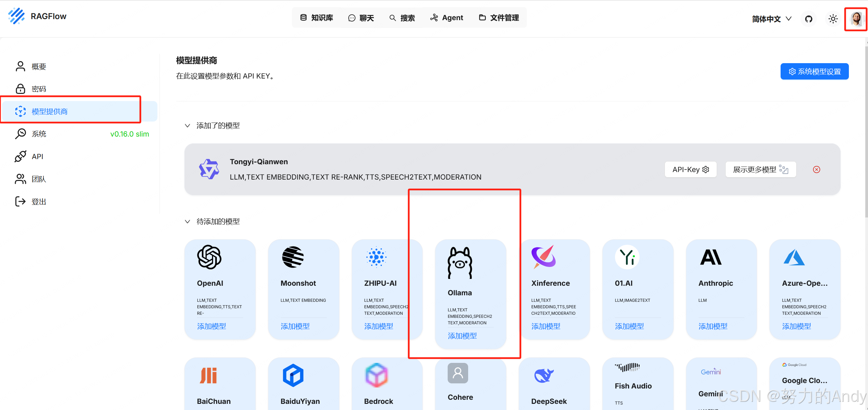Image resolution: width=868 pixels, height=410 pixels.
Task: Expand 展示更多模型 for Tongyi-Qianwen
Action: point(760,169)
